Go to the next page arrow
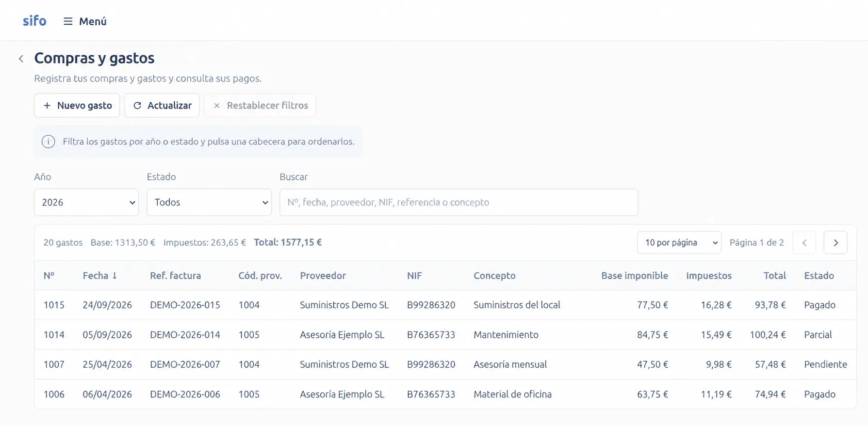The height and width of the screenshot is (426, 868). 835,242
